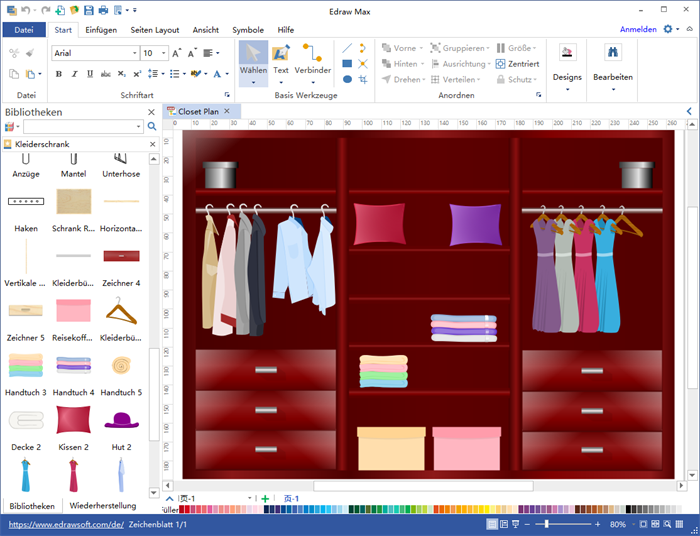Screen dimensions: 700x536
Task: Switch to the Einfügen ribbon tab
Action: click(101, 30)
